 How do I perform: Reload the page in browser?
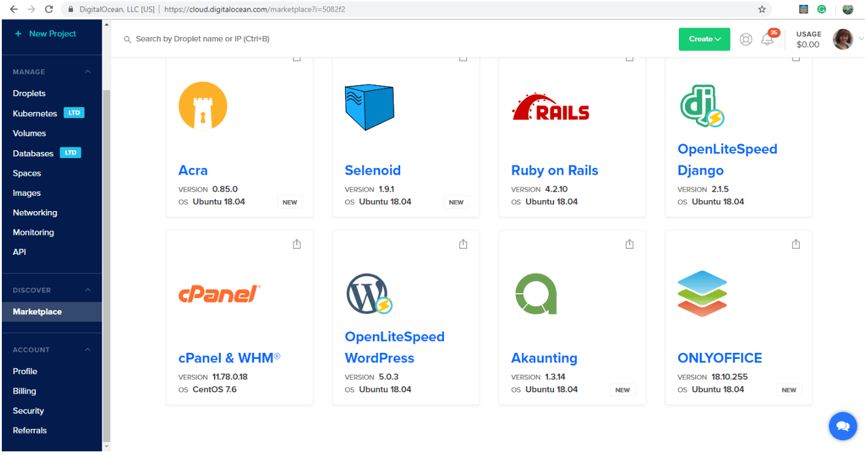[x=49, y=9]
